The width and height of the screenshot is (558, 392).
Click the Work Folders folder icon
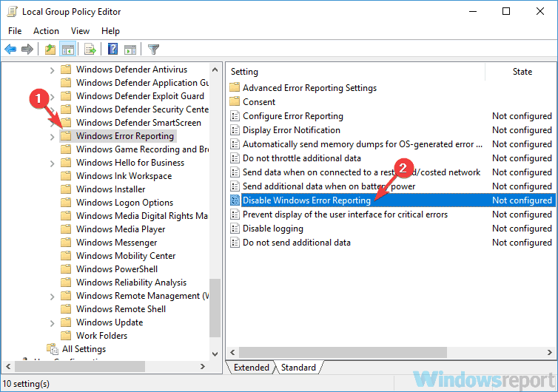tap(66, 336)
